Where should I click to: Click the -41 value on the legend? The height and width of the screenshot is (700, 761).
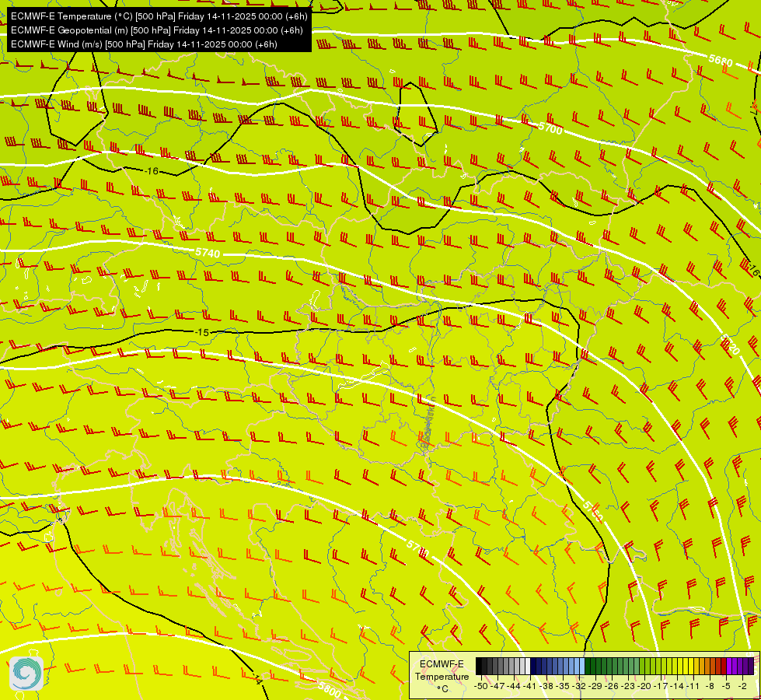(x=530, y=686)
